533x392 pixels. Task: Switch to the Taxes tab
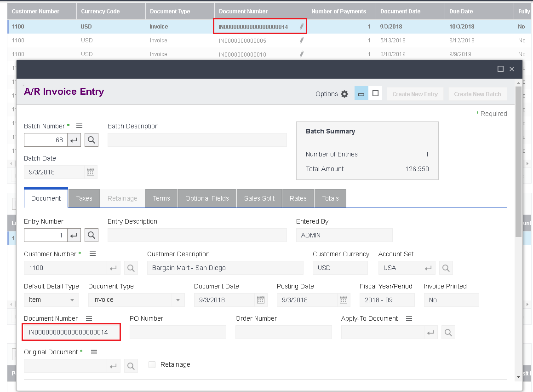coord(84,198)
